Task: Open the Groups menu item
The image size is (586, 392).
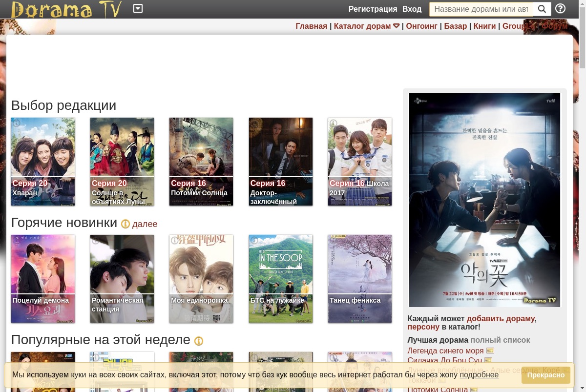Action: pos(519,26)
